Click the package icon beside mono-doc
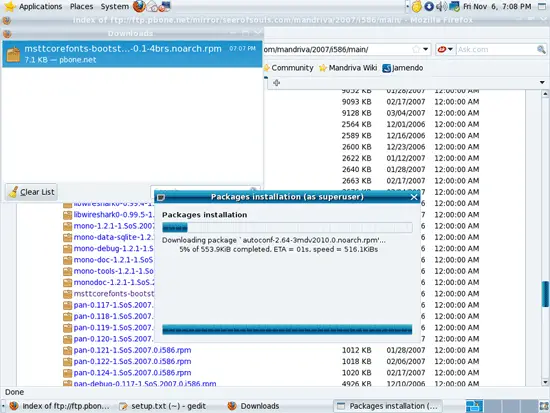 coord(67,260)
